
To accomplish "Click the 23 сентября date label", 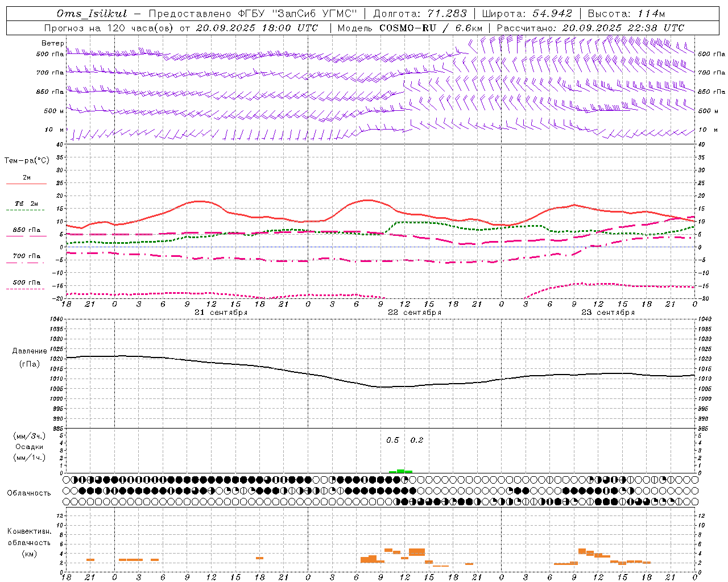I will pos(608,313).
